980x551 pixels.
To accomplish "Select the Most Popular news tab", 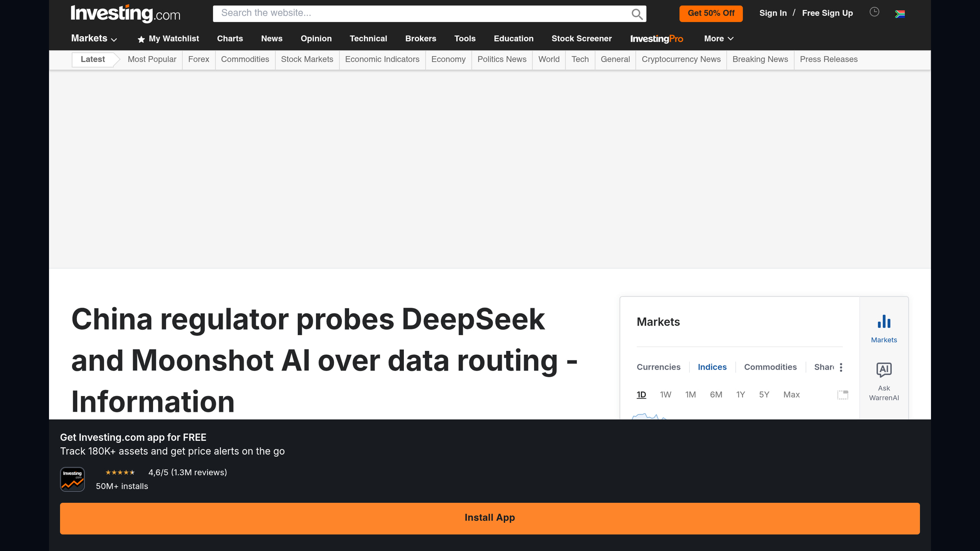I will pos(152,59).
